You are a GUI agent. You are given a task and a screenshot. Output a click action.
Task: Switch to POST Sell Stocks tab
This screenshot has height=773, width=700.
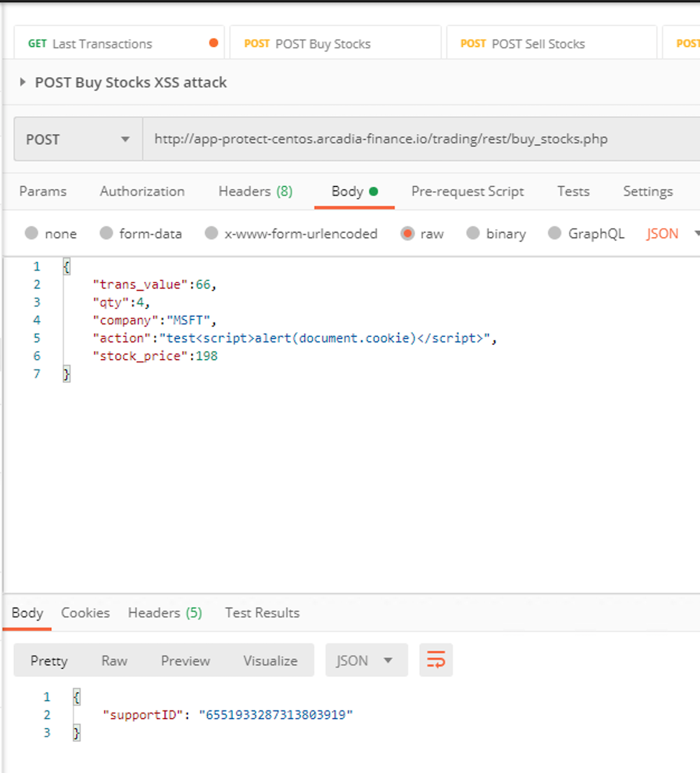point(552,43)
